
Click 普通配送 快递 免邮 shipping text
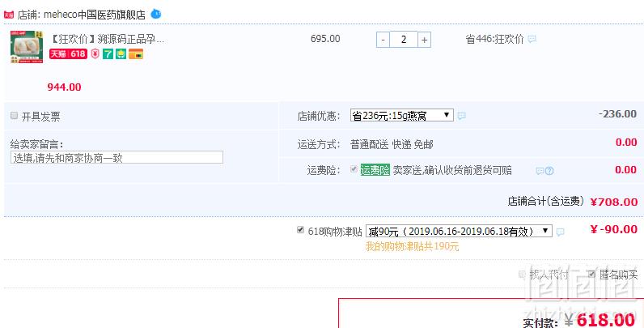392,144
